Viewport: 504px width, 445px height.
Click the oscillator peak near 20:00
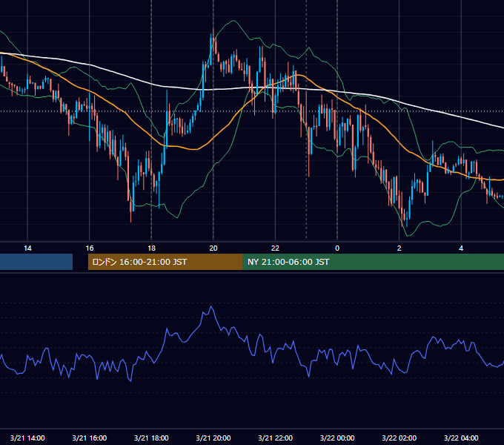(211, 307)
